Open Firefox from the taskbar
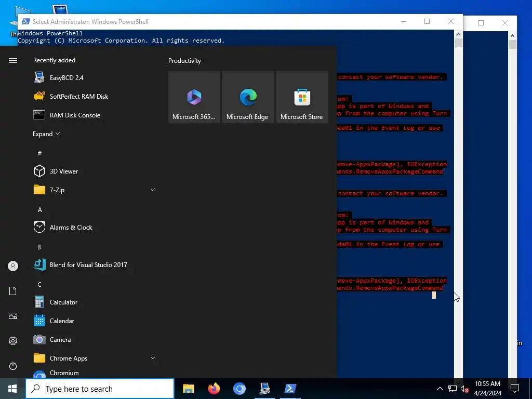 [x=214, y=389]
